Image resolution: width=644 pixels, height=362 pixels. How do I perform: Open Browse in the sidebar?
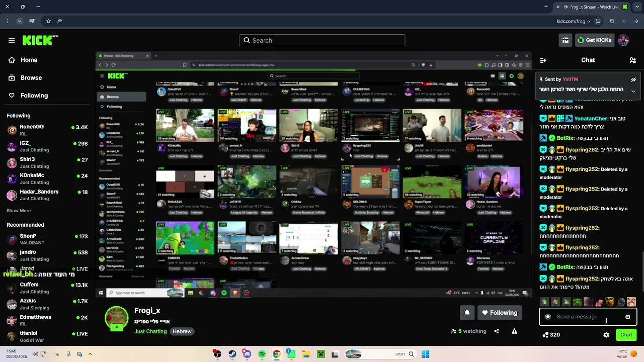25,78
